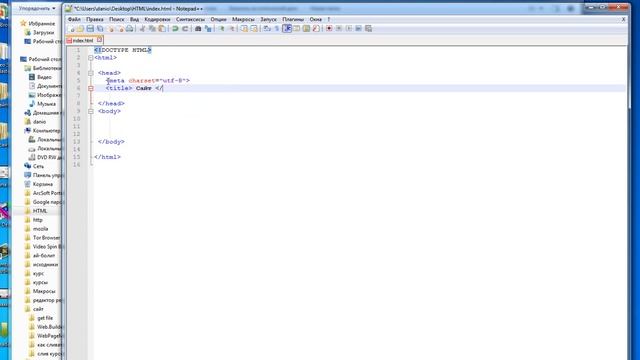Image resolution: width=640 pixels, height=360 pixels.
Task: Click the Copy toolbar icon
Action: click(x=152, y=29)
